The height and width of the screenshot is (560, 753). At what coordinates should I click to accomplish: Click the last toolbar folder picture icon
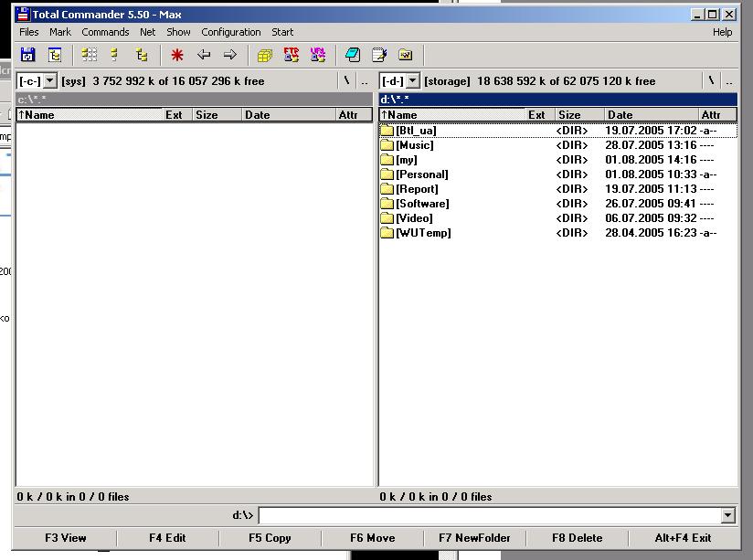(406, 55)
